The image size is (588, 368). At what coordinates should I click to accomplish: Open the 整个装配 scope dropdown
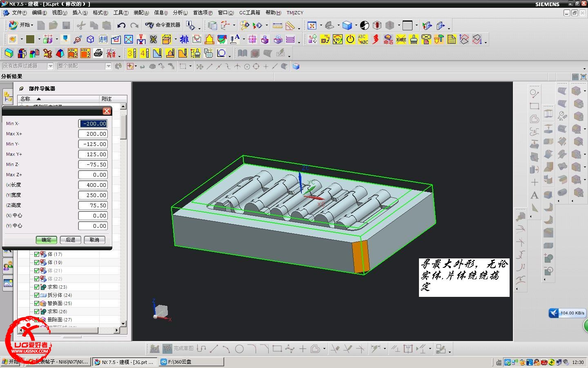coord(109,66)
